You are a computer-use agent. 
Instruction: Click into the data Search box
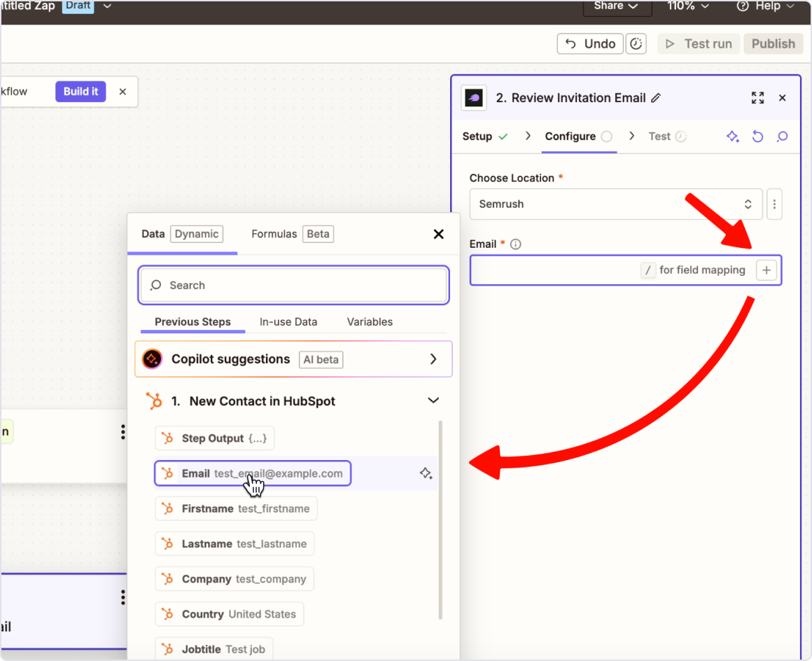293,286
